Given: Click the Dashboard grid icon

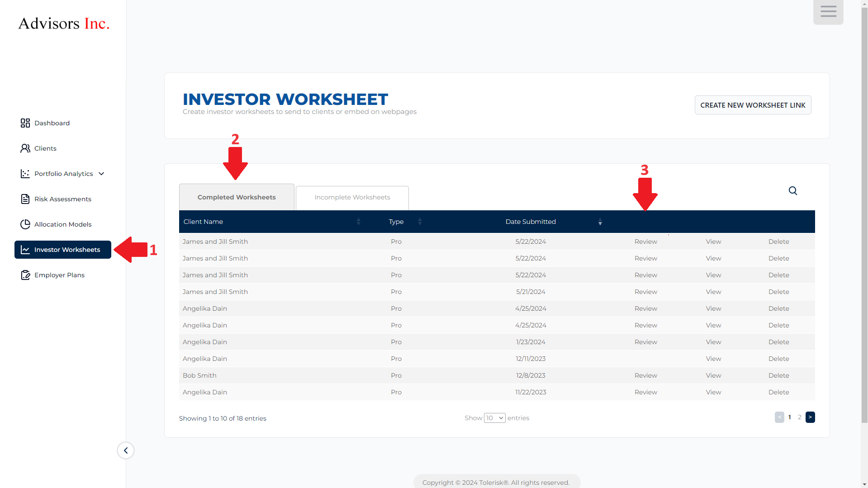Looking at the screenshot, I should tap(25, 123).
